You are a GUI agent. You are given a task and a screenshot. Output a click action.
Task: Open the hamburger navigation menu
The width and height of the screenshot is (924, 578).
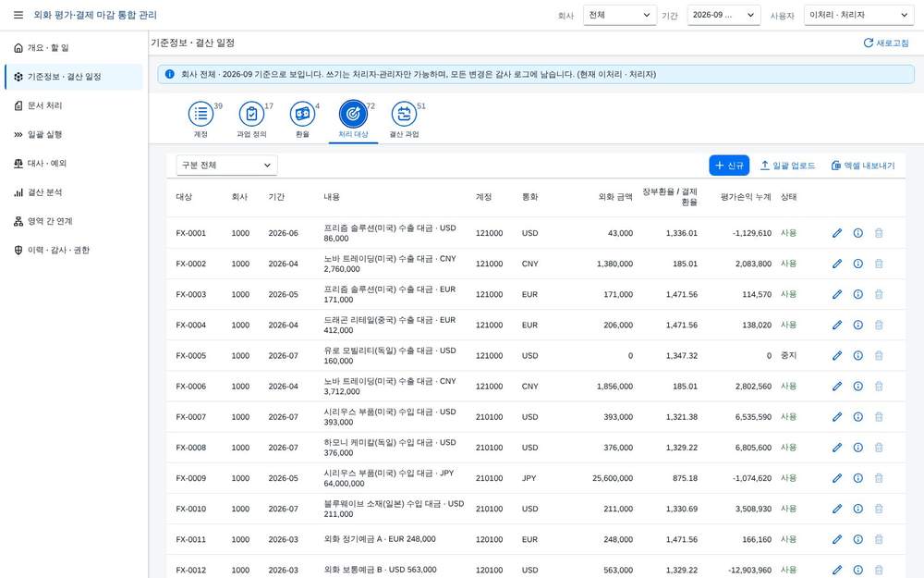[18, 15]
